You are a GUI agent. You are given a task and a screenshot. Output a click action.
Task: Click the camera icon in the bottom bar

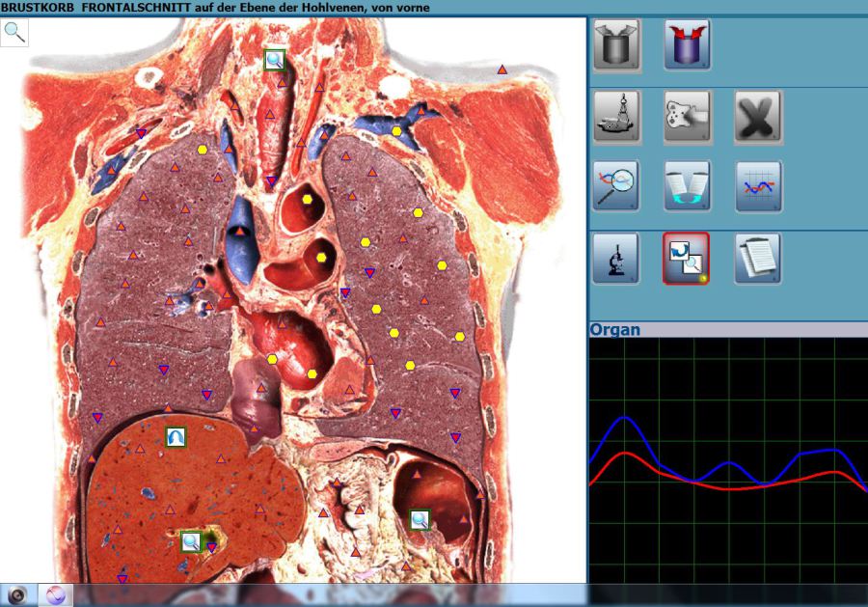17,594
